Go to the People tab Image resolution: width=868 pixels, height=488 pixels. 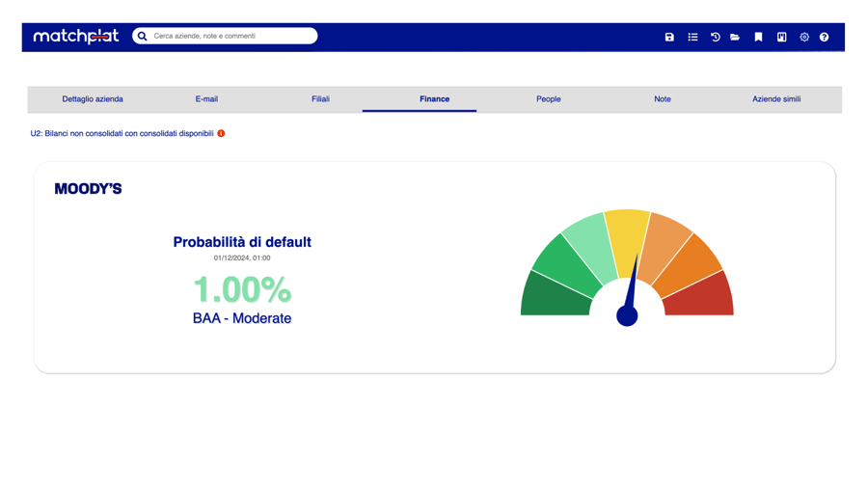(549, 99)
